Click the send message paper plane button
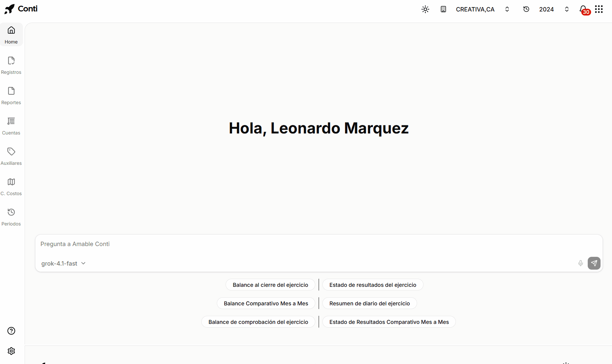The image size is (612, 364). click(x=594, y=263)
